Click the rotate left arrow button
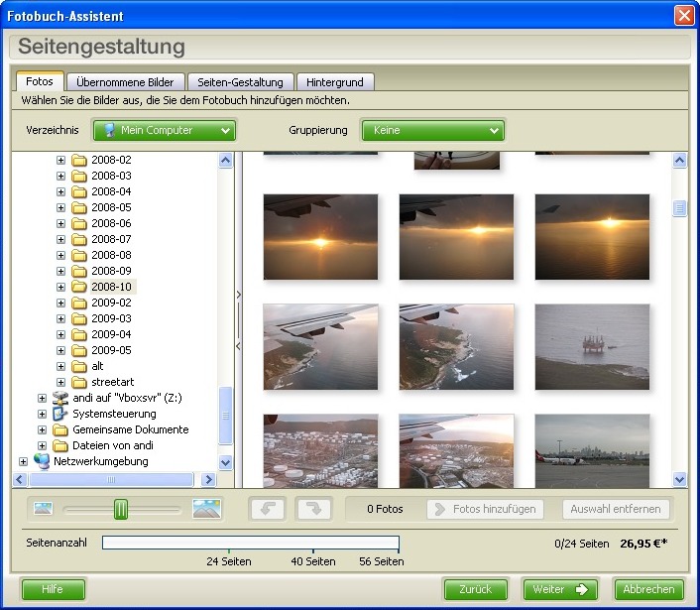The height and width of the screenshot is (610, 700). [x=266, y=509]
